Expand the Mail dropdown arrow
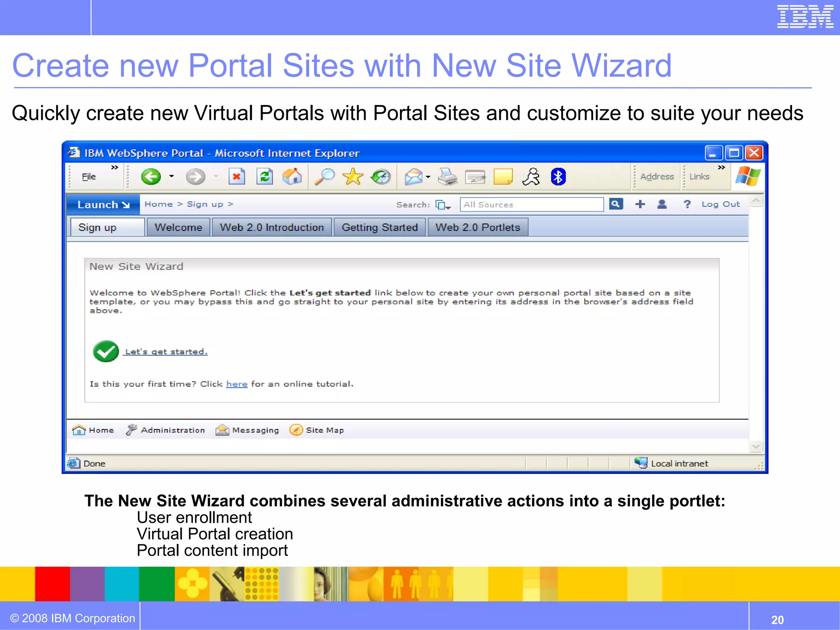840x630 pixels. [428, 177]
